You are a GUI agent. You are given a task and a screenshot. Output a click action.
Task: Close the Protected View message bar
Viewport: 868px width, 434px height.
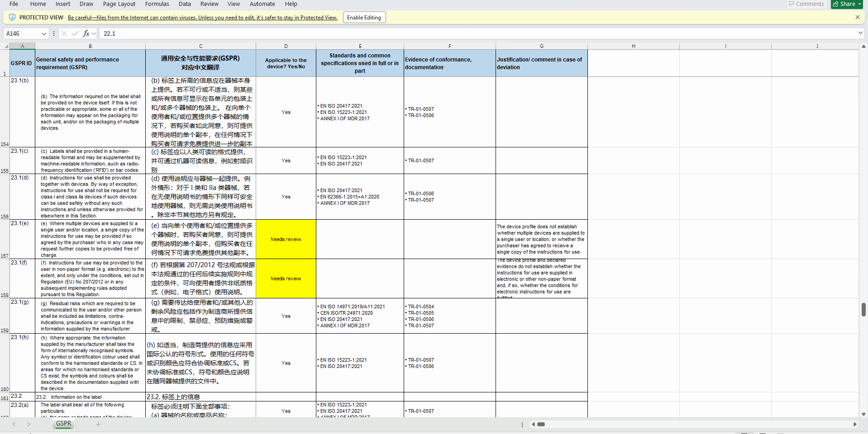coord(857,17)
